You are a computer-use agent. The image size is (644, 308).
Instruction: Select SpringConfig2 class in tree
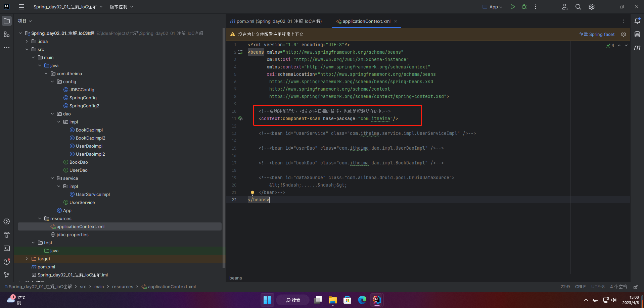tap(84, 106)
